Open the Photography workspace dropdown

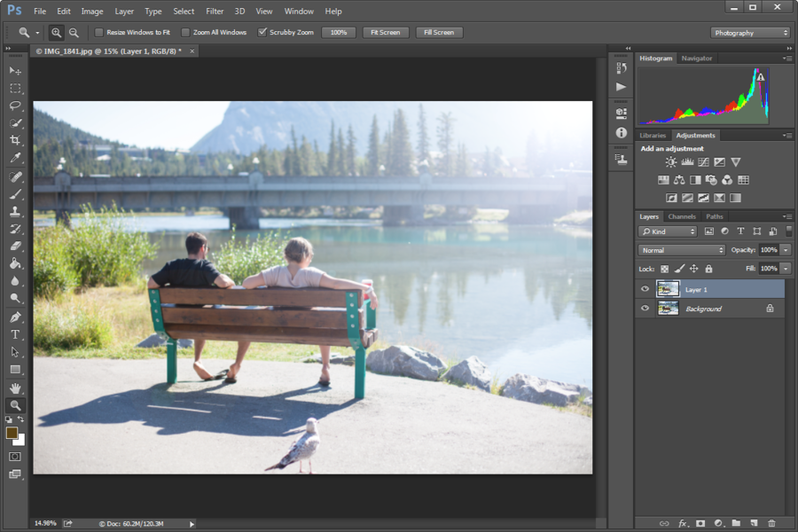[749, 33]
